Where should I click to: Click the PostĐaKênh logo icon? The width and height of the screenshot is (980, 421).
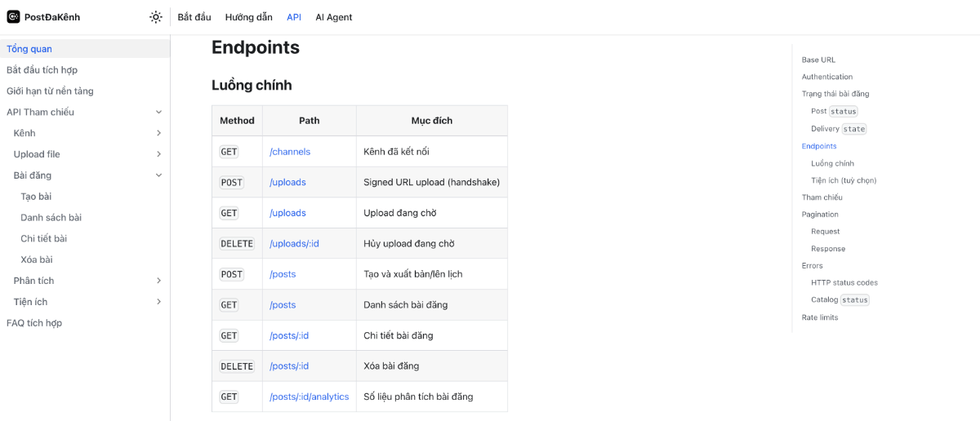[x=13, y=17]
